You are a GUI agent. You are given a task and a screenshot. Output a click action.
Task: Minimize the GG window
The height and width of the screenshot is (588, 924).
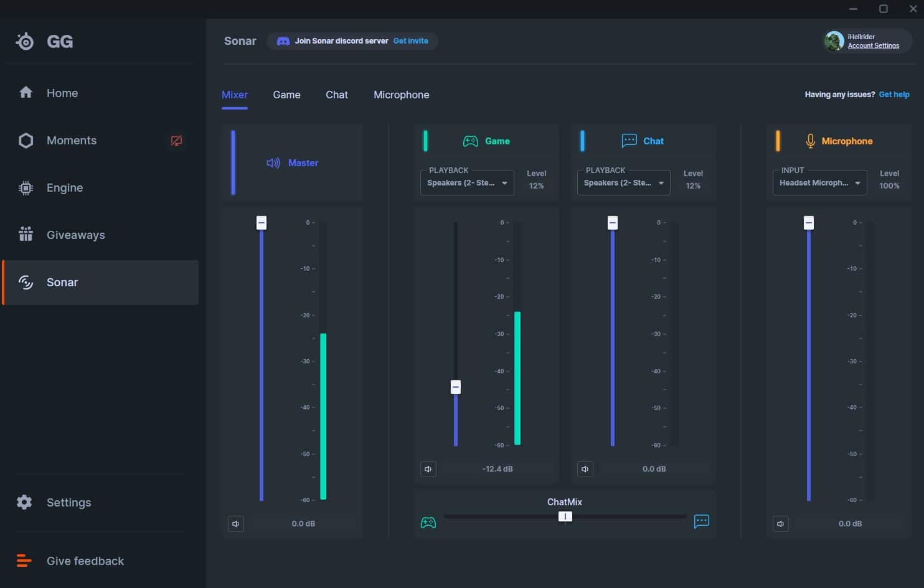pos(854,9)
